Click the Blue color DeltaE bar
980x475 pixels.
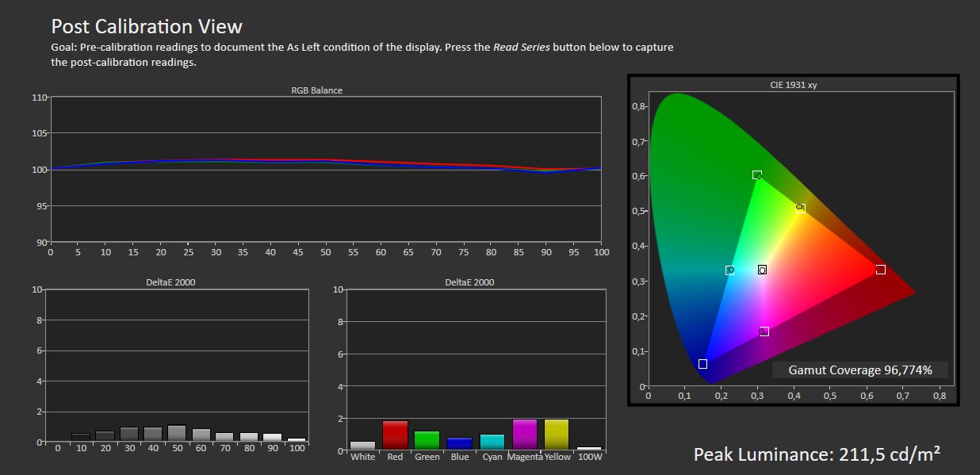click(459, 443)
